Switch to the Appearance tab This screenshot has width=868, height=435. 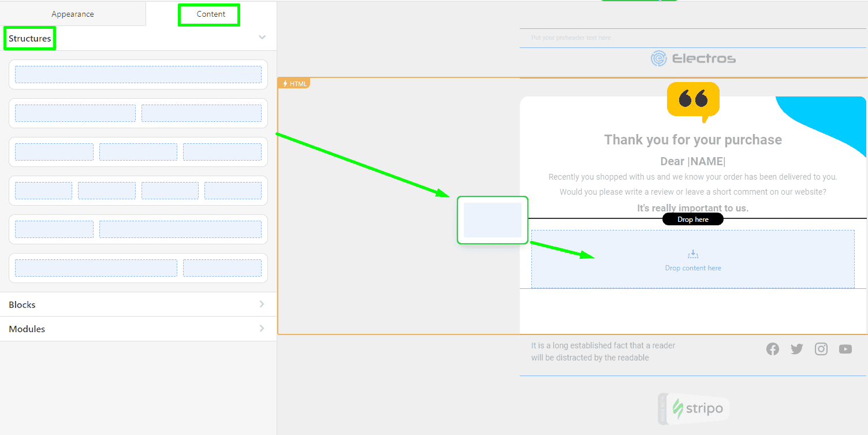(x=72, y=14)
